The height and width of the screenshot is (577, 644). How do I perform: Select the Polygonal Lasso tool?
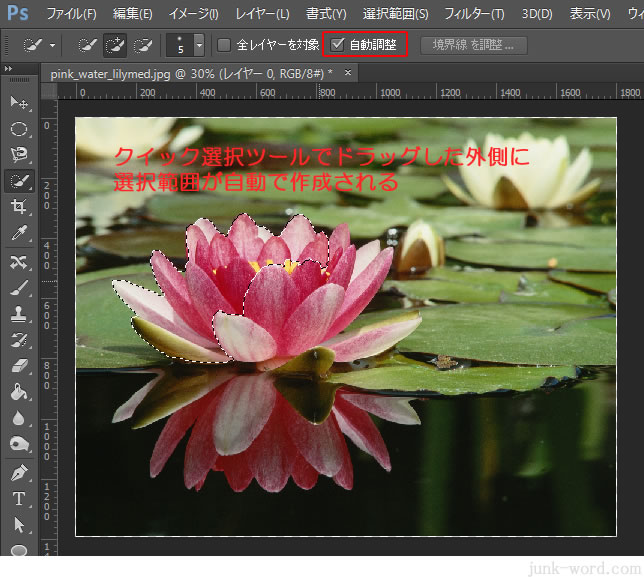click(19, 154)
